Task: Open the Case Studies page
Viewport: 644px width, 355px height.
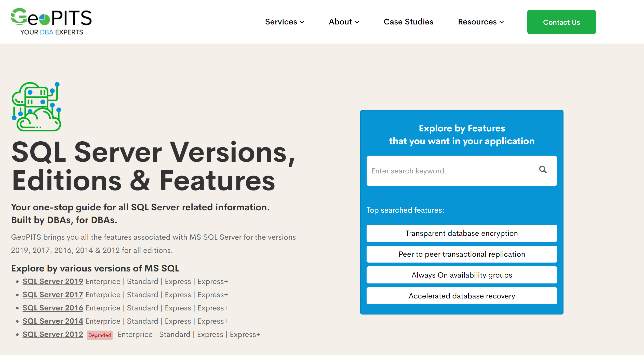Action: click(408, 22)
